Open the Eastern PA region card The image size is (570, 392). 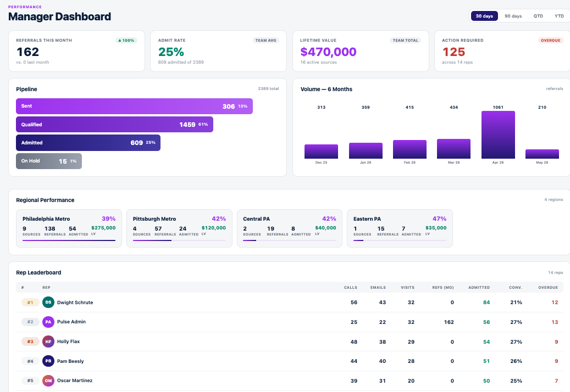point(400,228)
